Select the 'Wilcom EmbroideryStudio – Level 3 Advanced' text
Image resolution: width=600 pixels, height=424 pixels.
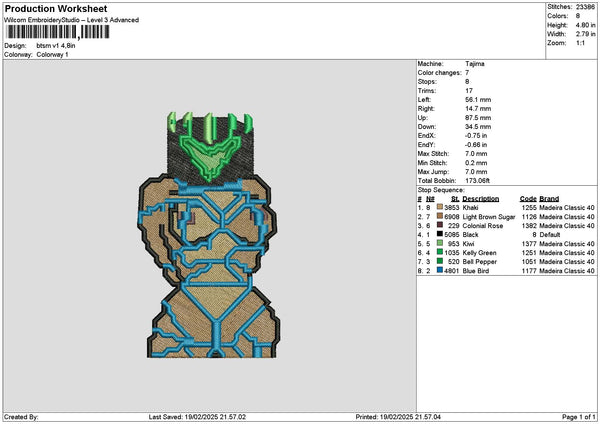[72, 20]
